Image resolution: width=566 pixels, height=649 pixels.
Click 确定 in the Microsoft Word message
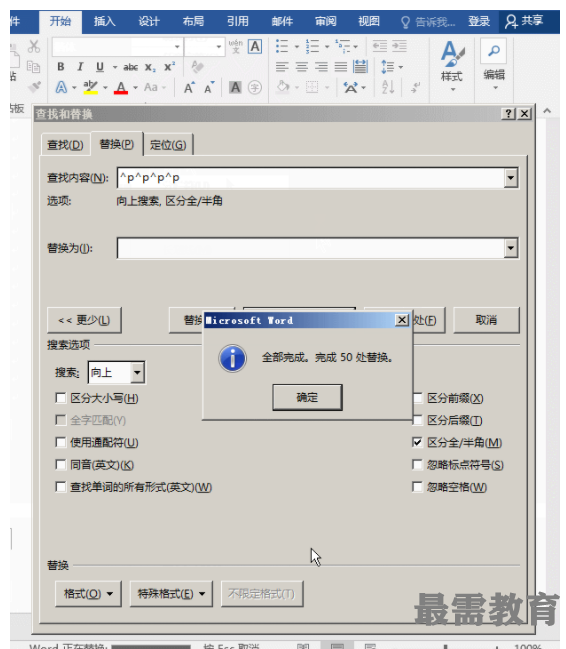coord(307,397)
